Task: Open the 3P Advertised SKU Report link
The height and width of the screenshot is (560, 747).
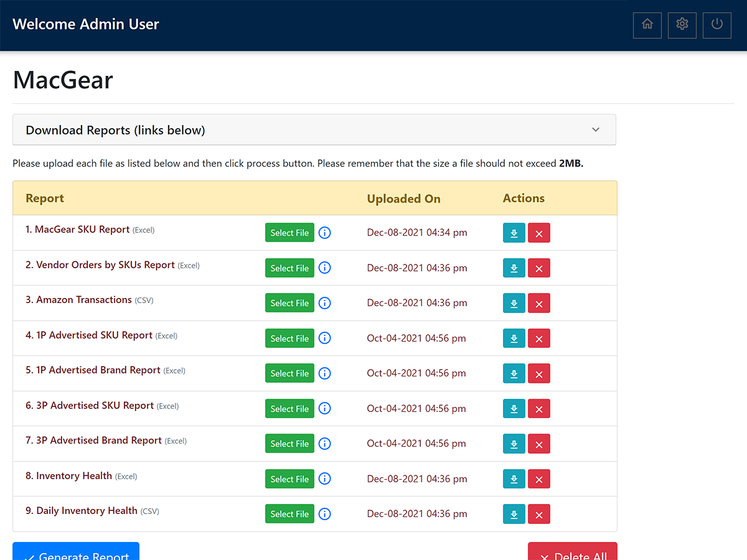Action: click(91, 405)
